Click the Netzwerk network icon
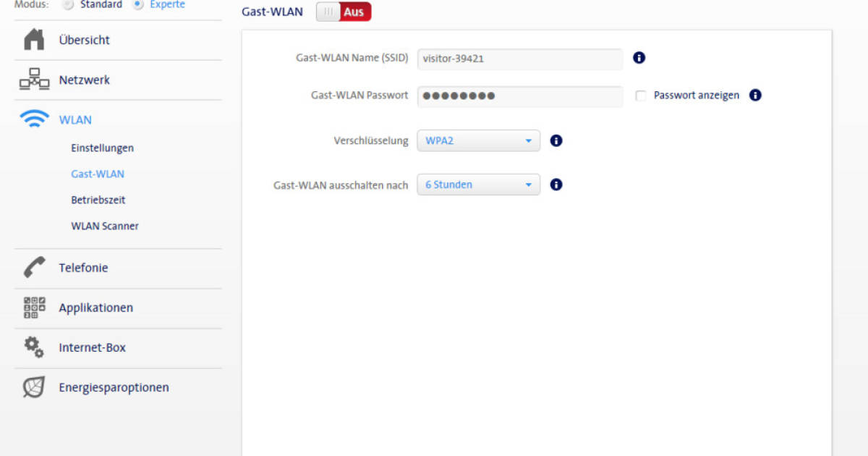This screenshot has height=456, width=868. click(x=34, y=80)
